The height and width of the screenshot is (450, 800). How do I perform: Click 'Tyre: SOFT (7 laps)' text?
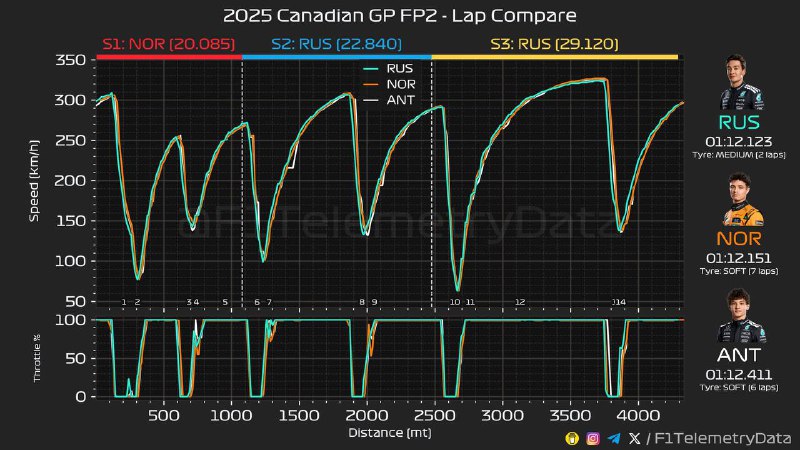[739, 271]
